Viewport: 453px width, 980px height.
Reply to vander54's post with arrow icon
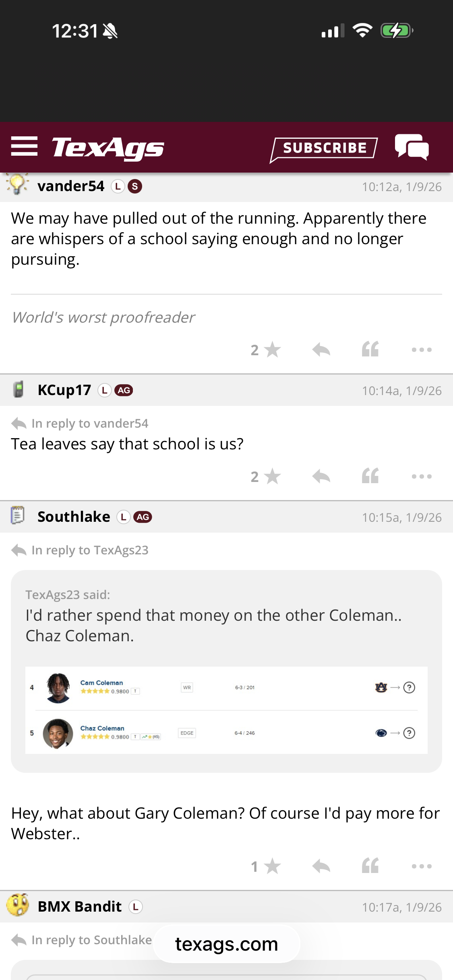[321, 350]
